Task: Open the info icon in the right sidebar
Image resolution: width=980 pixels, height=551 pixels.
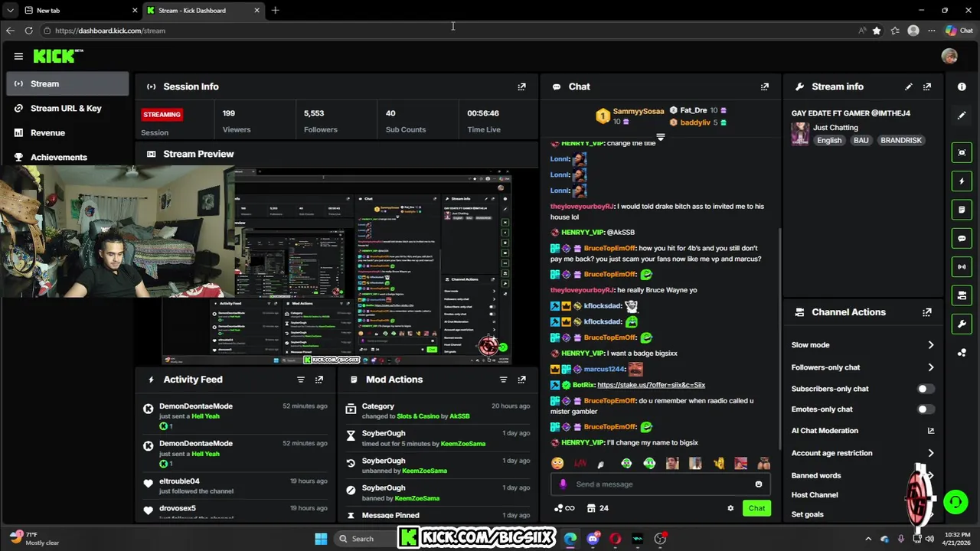Action: [x=962, y=86]
